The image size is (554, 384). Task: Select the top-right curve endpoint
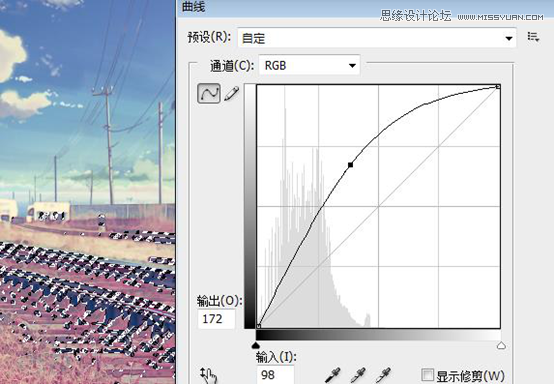tap(498, 87)
